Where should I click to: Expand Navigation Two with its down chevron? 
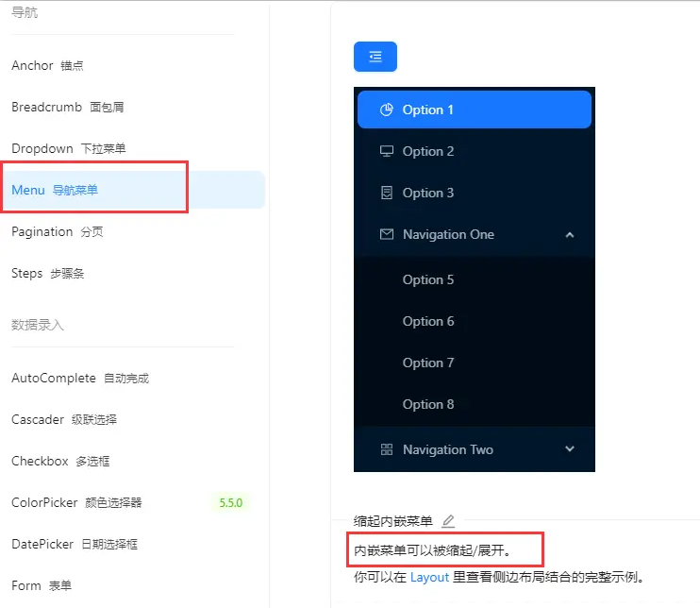click(570, 449)
